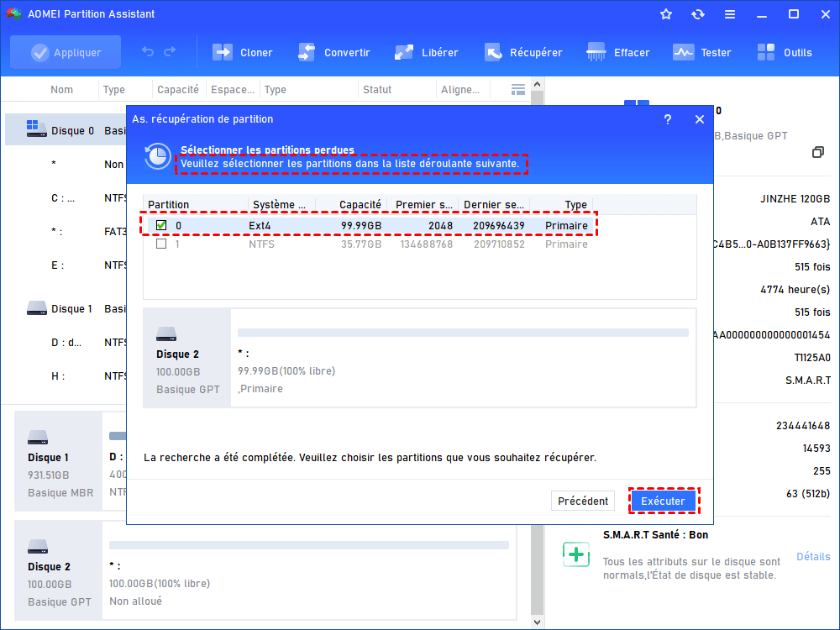Click the favorites star icon in title bar
The image size is (840, 630).
pos(666,14)
